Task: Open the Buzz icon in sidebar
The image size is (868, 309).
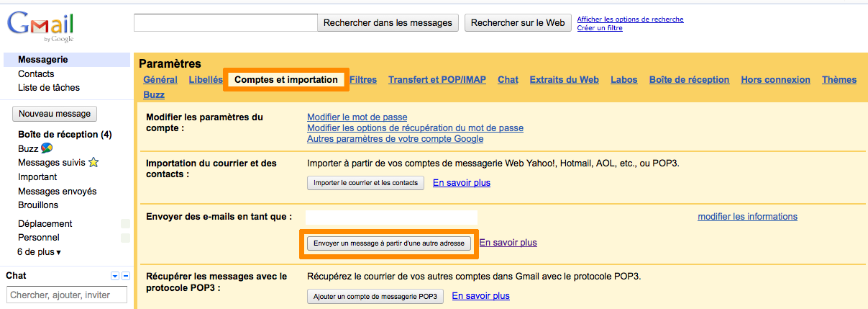Action: 47,148
